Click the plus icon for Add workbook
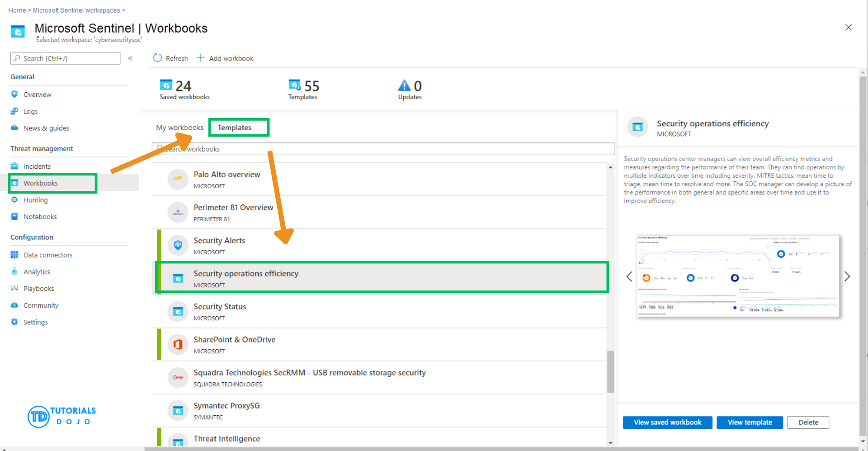This screenshot has width=868, height=451. click(x=200, y=58)
